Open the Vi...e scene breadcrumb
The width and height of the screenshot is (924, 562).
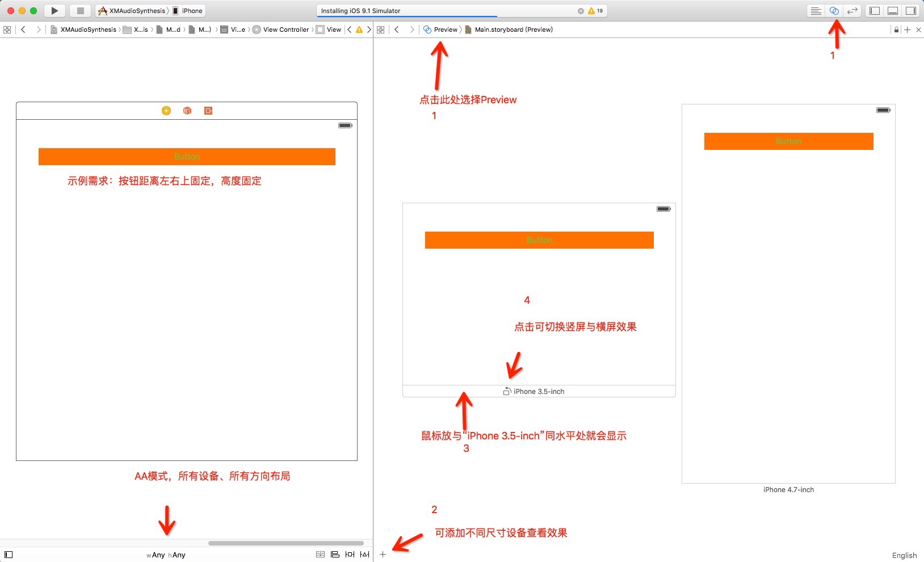pos(233,30)
